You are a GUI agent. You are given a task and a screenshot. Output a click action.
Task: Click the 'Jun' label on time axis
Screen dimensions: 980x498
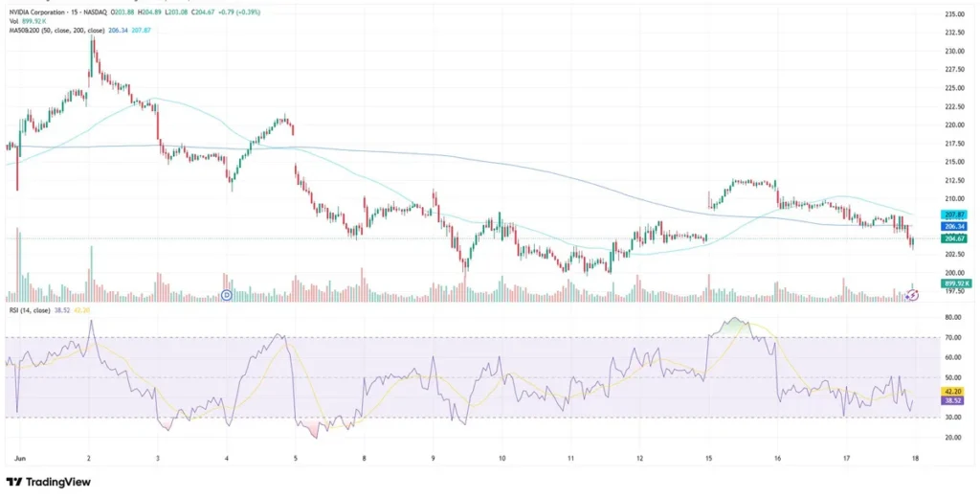19,458
